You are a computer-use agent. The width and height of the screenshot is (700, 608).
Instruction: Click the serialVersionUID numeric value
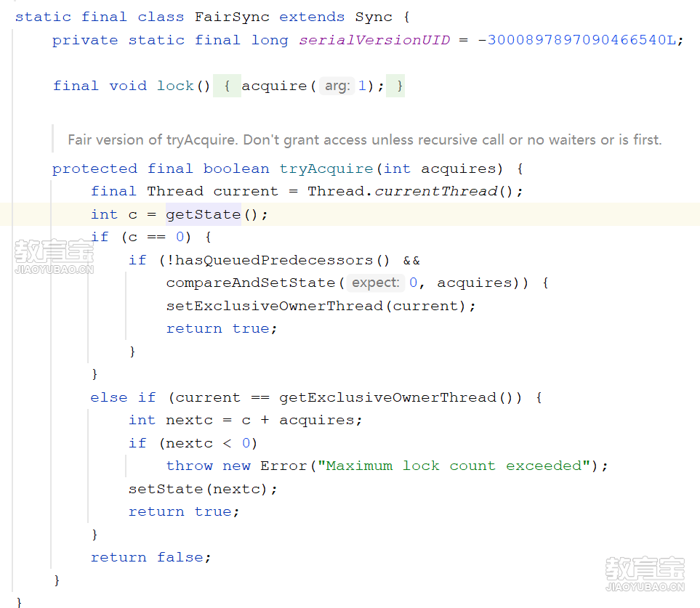pyautogui.click(x=576, y=40)
